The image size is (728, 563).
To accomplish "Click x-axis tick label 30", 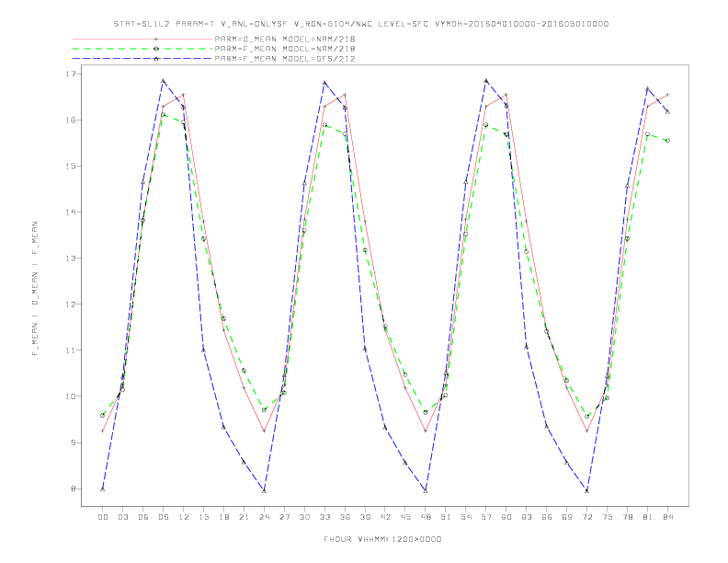I will [304, 517].
